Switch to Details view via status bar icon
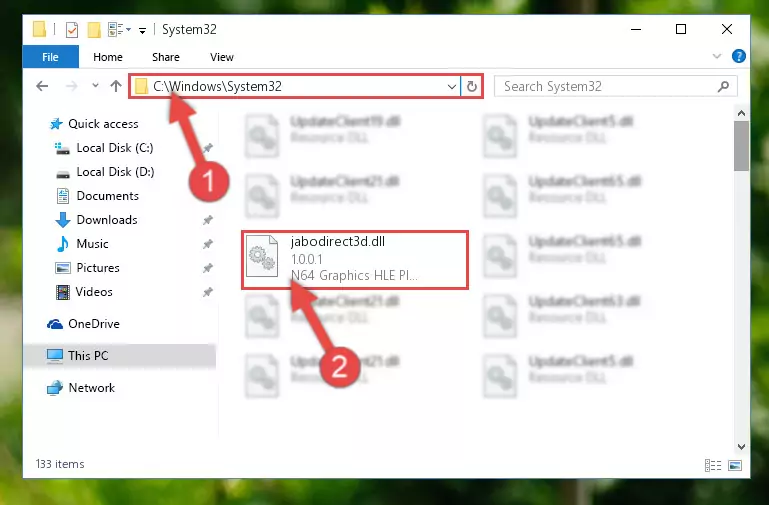 tap(713, 465)
